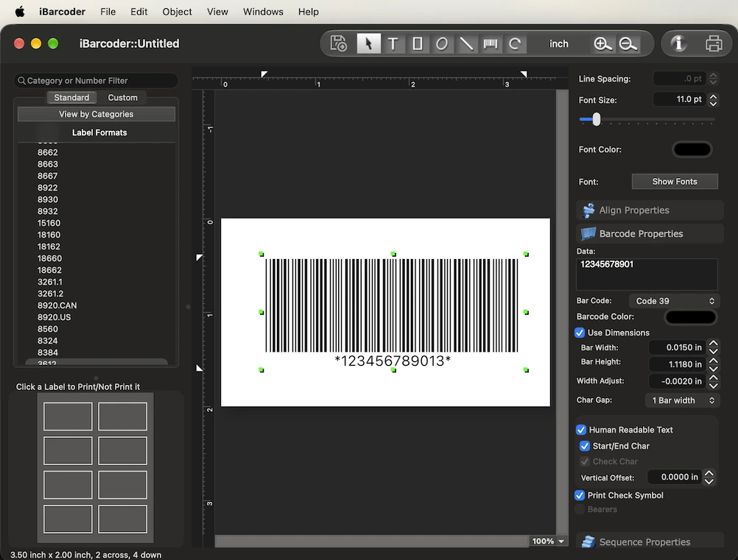Click the Bar Width stepper
The image size is (738, 560).
pos(714,347)
